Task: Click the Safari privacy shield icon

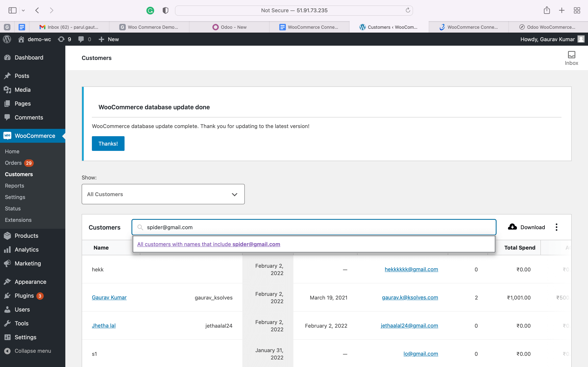Action: pyautogui.click(x=165, y=10)
